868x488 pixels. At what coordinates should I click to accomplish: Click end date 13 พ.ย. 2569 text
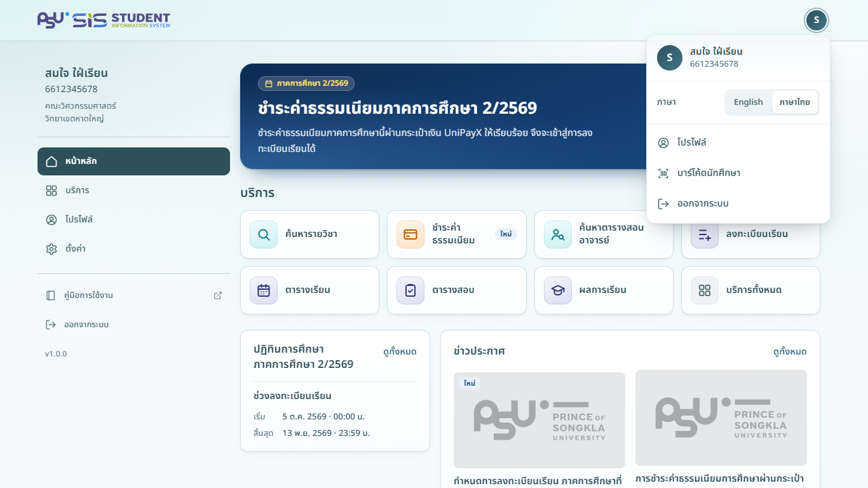coord(326,433)
